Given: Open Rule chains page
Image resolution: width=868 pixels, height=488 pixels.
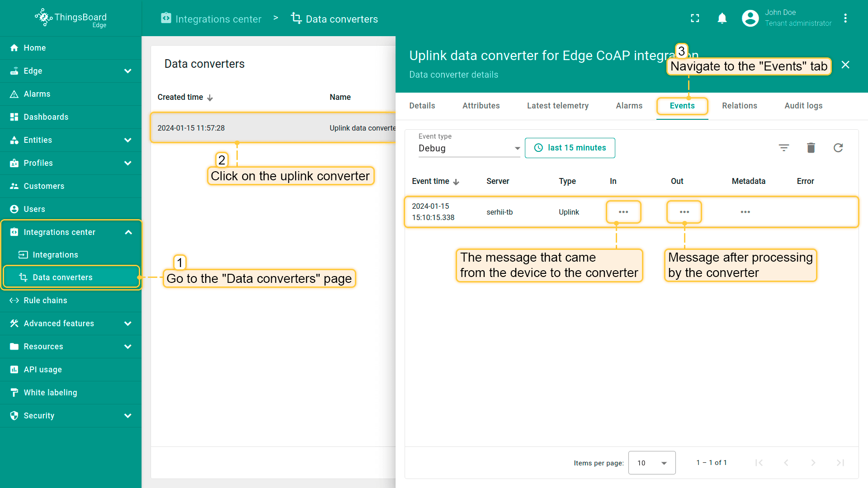Looking at the screenshot, I should coord(71,300).
